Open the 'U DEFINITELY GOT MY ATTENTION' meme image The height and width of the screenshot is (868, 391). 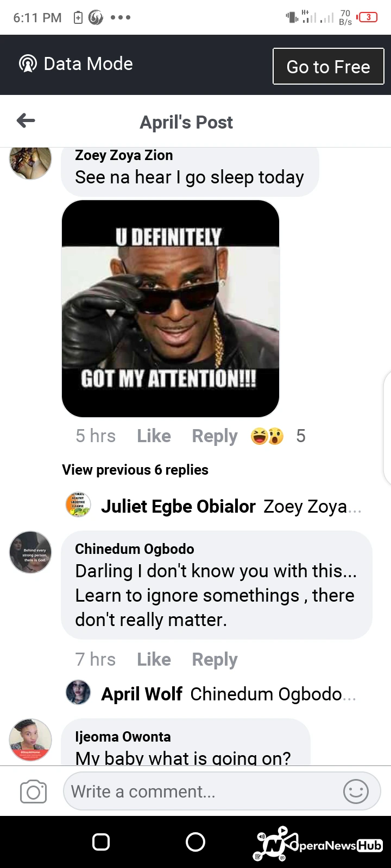point(171,309)
